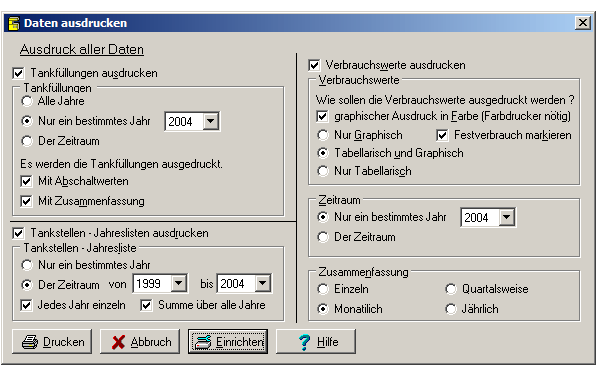Image resolution: width=597 pixels, height=374 pixels.
Task: Select Tabellarisch und Graphisch option
Action: [323, 153]
